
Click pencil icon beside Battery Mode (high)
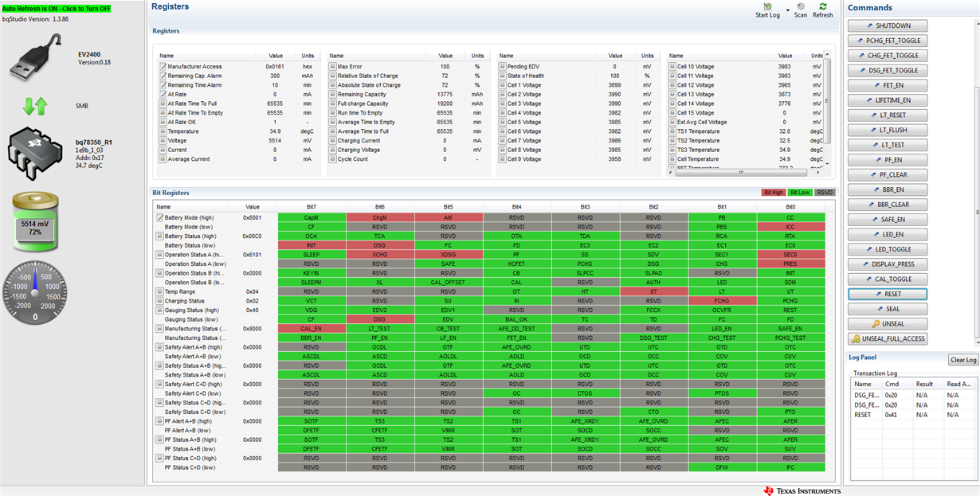159,217
